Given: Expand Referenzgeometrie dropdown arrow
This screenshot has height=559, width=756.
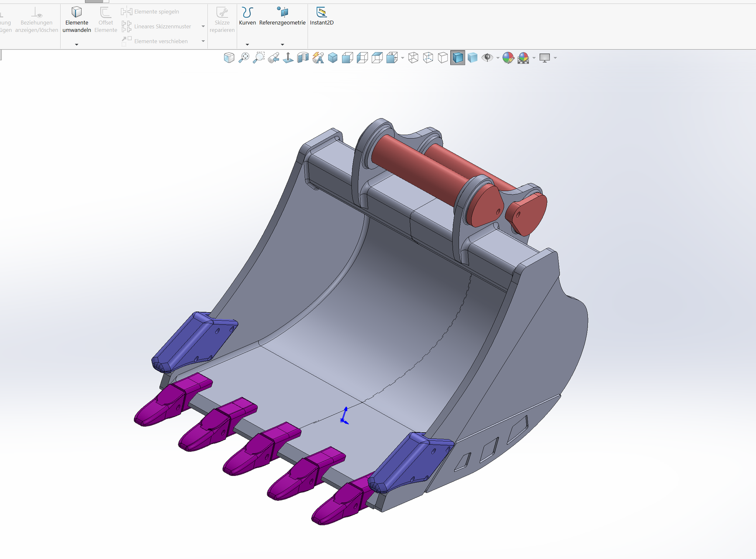Looking at the screenshot, I should click(282, 45).
